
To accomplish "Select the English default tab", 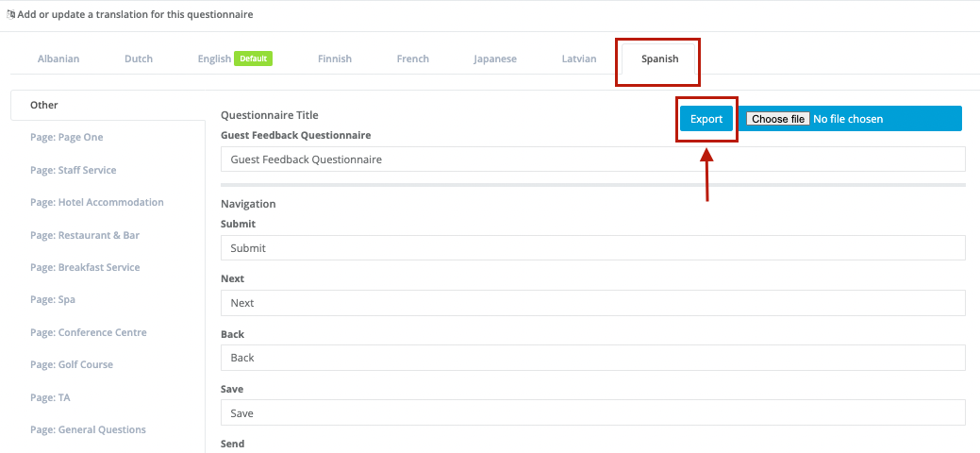I will 235,59.
